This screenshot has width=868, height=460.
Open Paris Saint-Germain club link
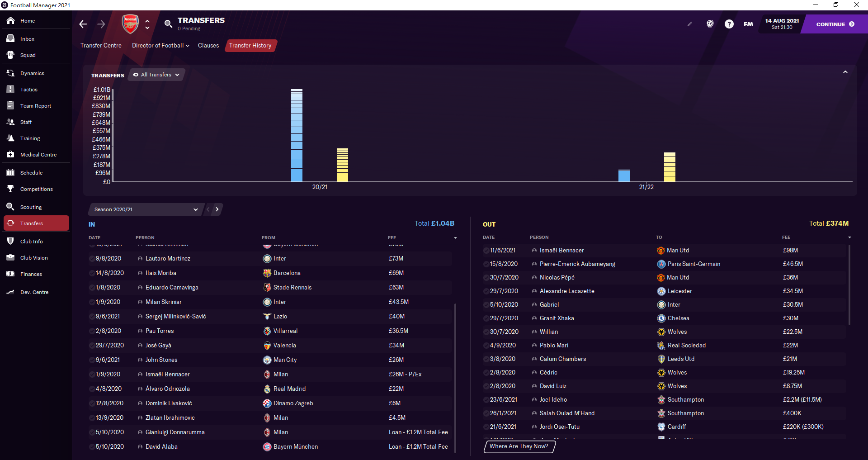pyautogui.click(x=694, y=264)
